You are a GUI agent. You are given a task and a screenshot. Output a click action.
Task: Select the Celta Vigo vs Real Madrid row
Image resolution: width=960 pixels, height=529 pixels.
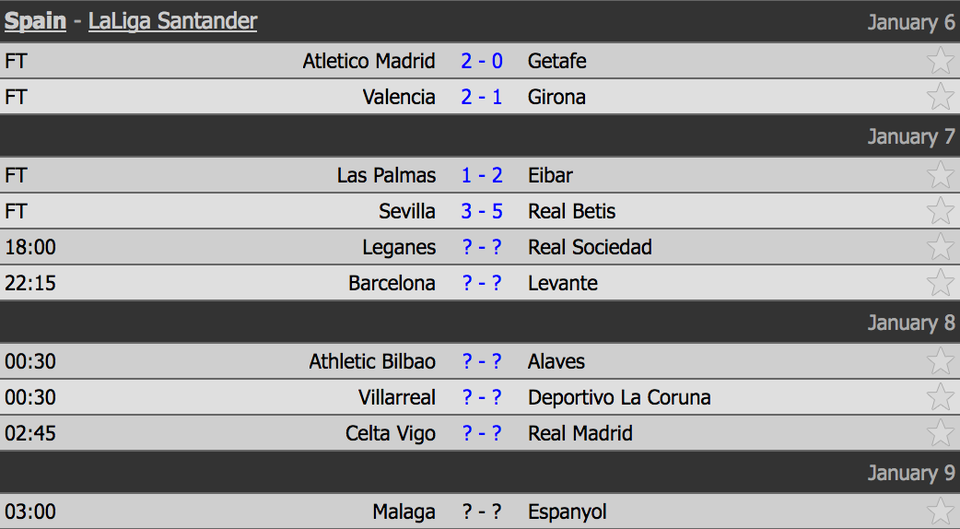pyautogui.click(x=480, y=433)
